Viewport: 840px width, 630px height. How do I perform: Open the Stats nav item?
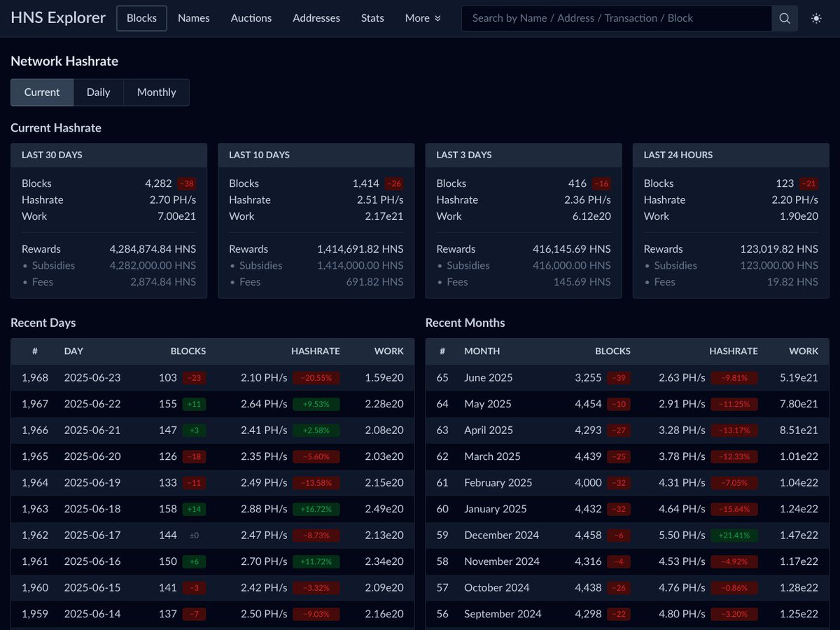click(372, 18)
